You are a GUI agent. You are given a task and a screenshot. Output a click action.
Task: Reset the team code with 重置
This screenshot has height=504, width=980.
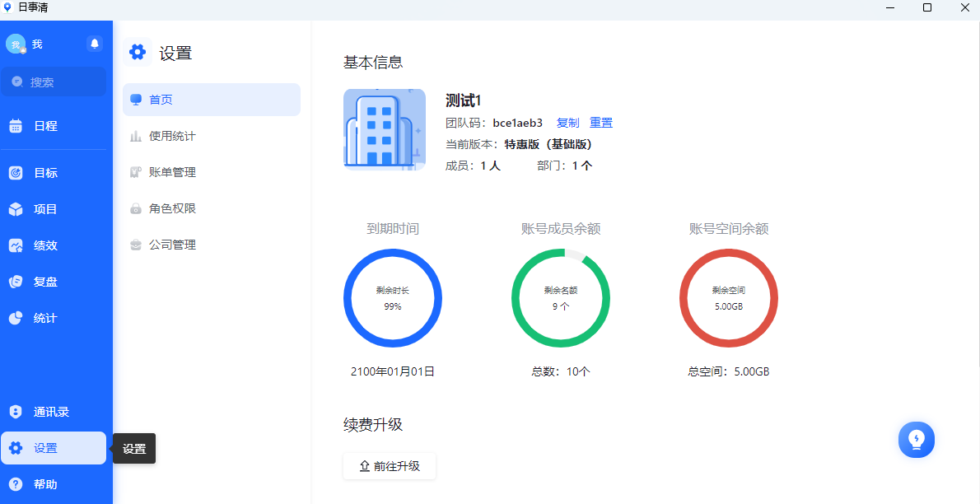tap(601, 121)
